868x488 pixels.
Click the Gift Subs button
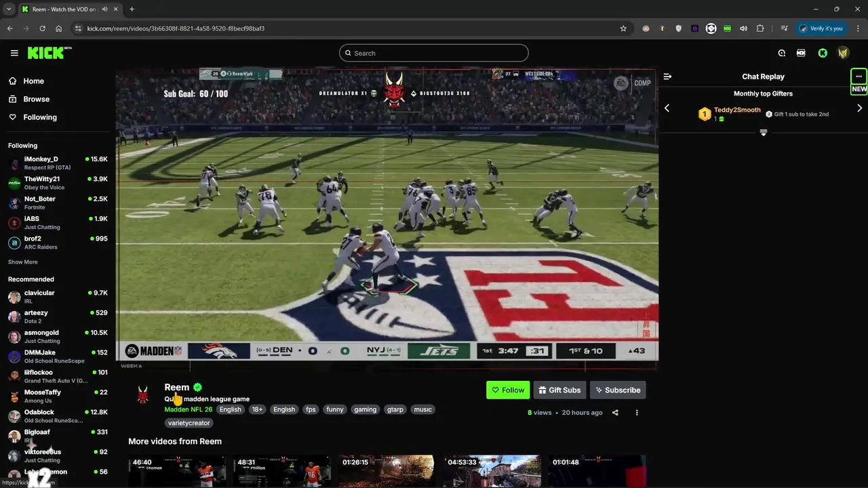click(x=559, y=390)
